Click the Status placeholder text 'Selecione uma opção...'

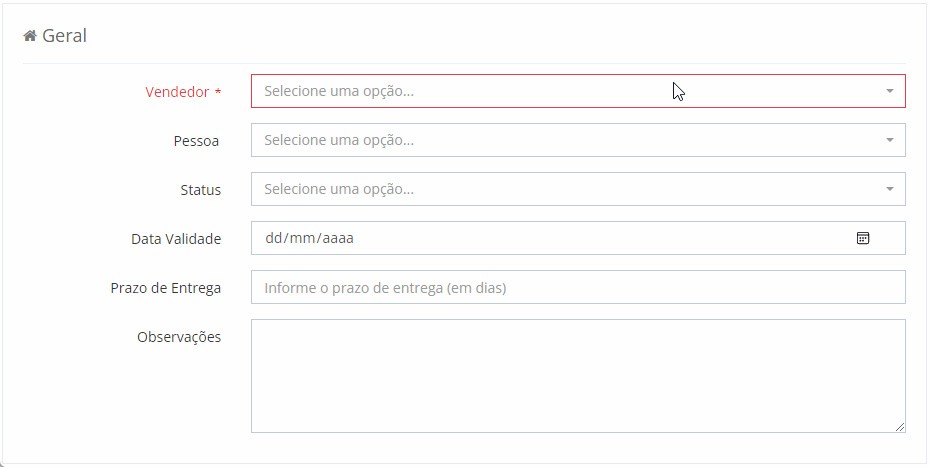click(x=339, y=189)
